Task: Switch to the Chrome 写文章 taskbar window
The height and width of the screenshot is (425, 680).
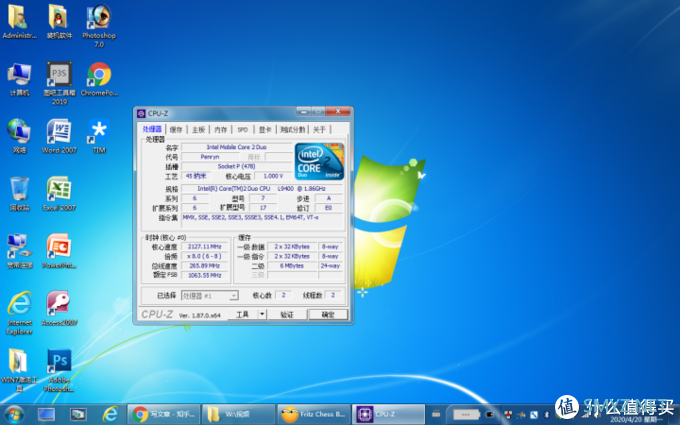Action: (164, 415)
